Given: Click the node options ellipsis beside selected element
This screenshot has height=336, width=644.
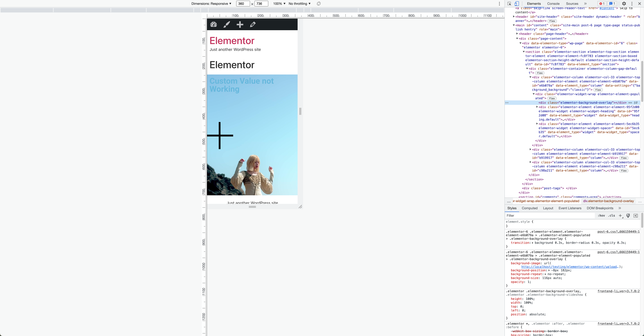Looking at the screenshot, I should point(507,103).
